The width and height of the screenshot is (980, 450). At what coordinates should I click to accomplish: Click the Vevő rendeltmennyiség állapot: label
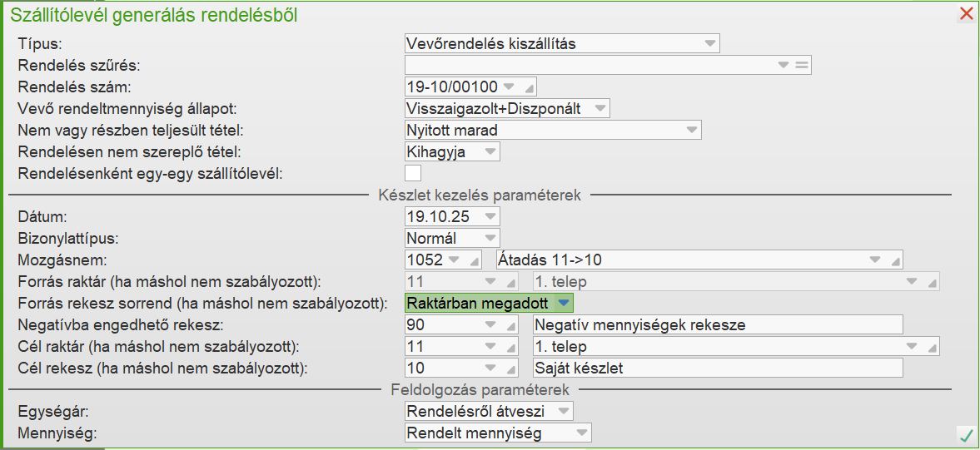tap(127, 108)
